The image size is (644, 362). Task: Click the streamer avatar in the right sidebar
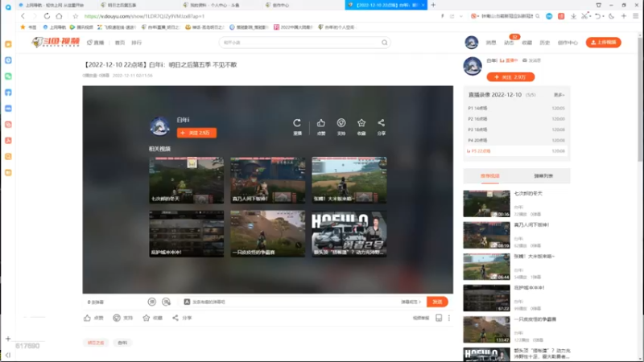pos(473,66)
